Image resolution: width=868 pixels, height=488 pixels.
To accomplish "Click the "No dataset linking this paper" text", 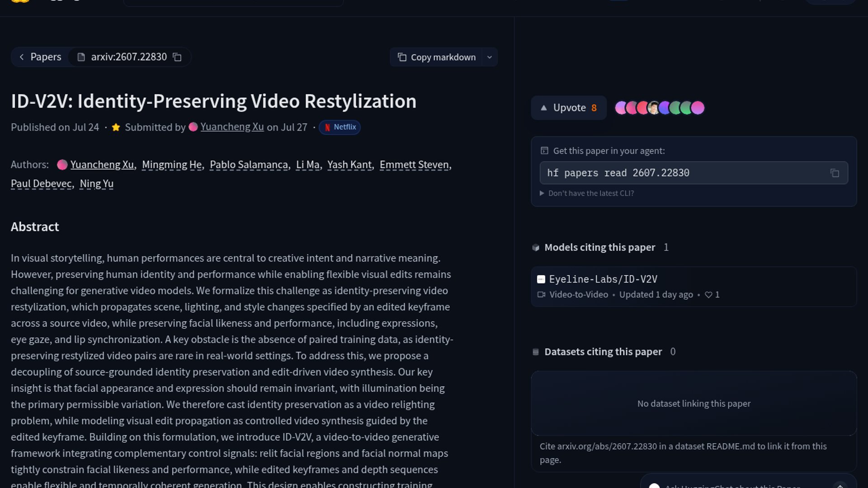I will pos(693,404).
